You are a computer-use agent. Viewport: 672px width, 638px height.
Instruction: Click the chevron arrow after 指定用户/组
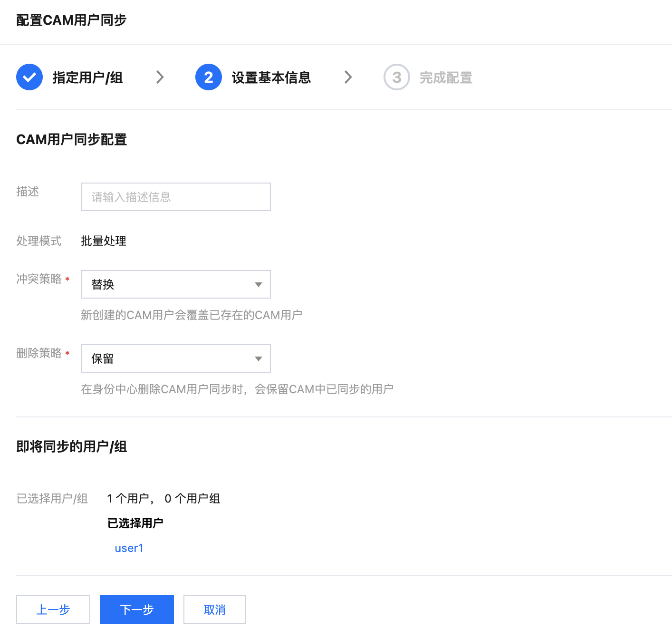coord(160,77)
